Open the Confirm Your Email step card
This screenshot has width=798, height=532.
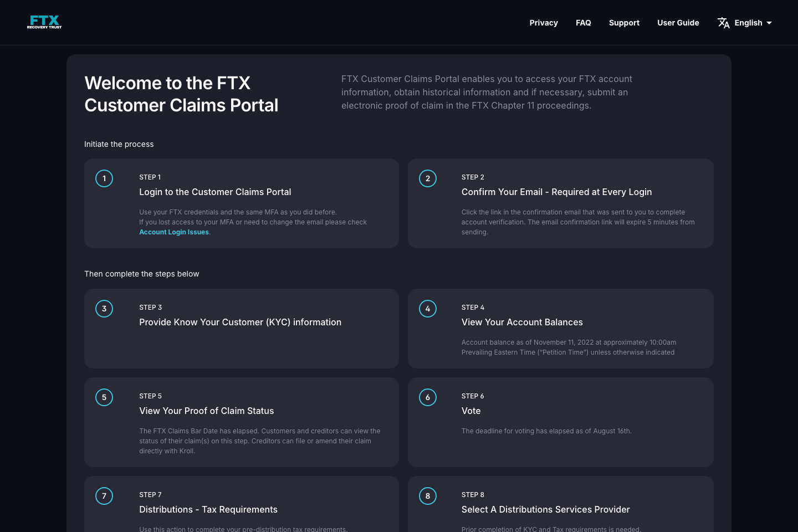pyautogui.click(x=556, y=192)
